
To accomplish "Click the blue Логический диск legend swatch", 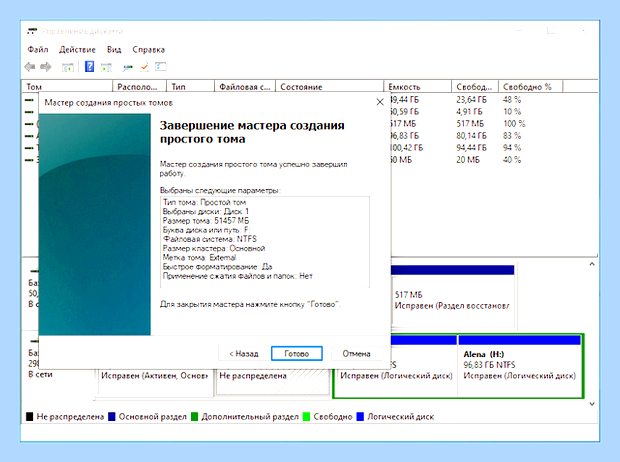I will click(x=360, y=417).
